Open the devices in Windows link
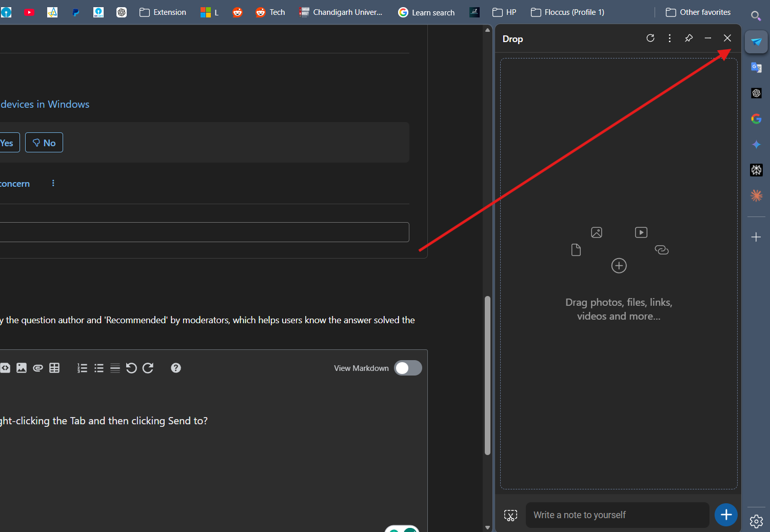The height and width of the screenshot is (532, 770). (45, 104)
